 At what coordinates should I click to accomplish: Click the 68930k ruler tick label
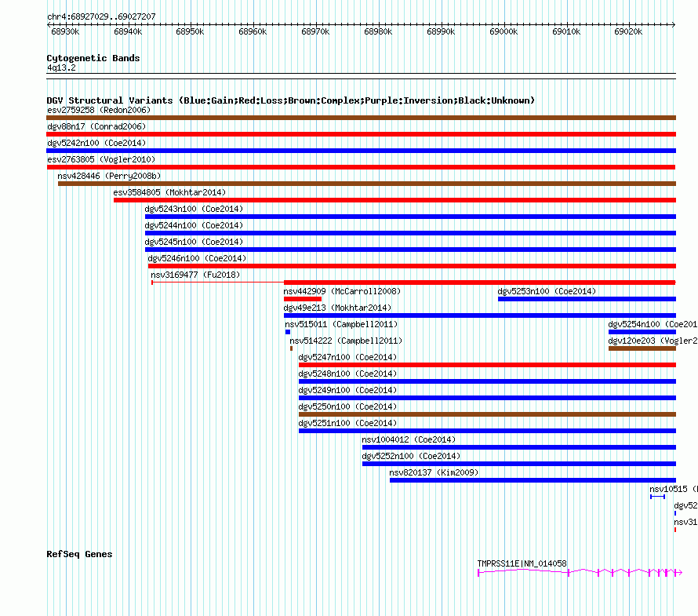point(65,31)
